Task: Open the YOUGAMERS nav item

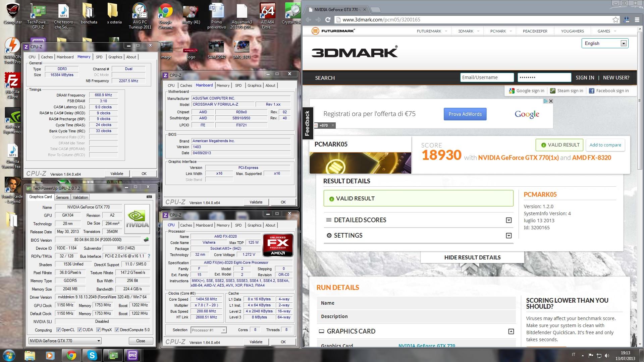Action: click(572, 31)
